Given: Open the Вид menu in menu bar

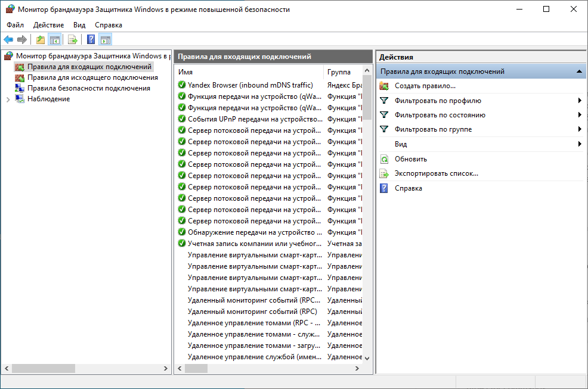Looking at the screenshot, I should click(x=79, y=25).
